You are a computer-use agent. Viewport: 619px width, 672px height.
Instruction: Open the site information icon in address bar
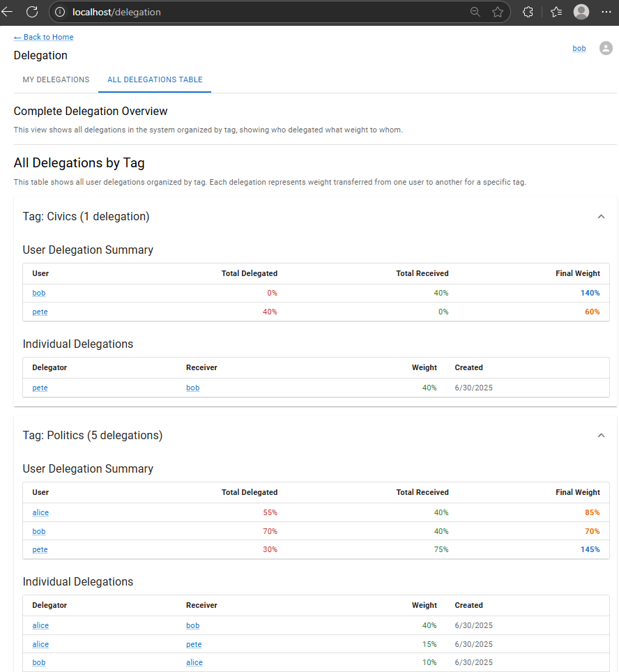60,12
